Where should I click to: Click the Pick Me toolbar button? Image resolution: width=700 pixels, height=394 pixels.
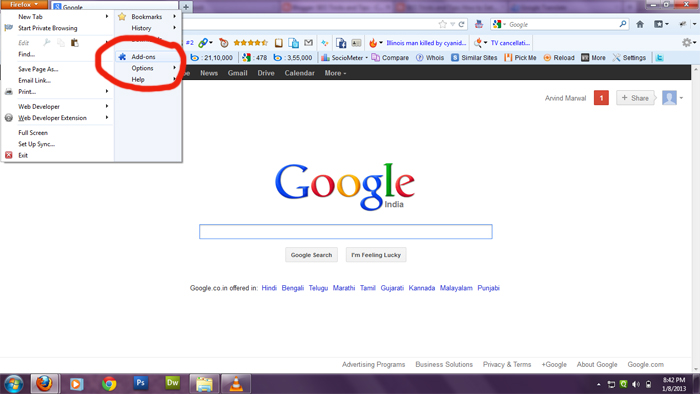(x=520, y=58)
